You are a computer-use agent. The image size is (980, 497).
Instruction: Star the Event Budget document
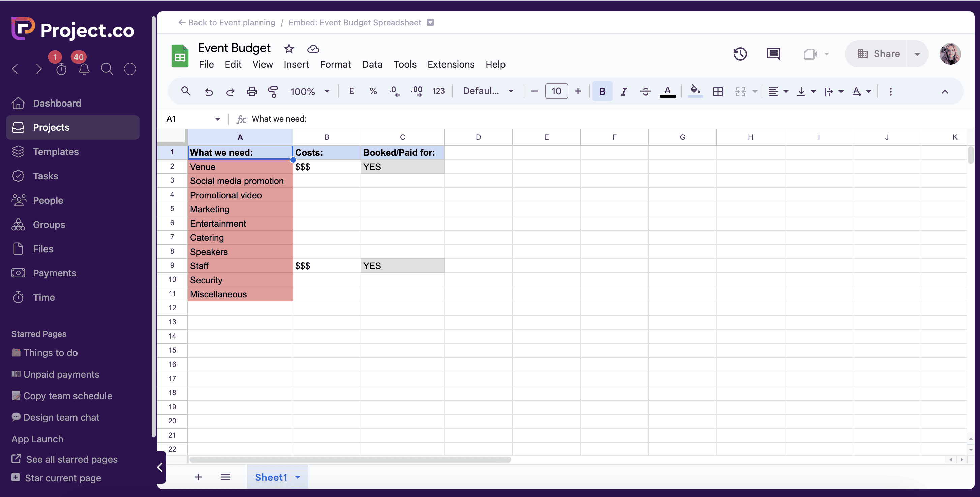[289, 48]
